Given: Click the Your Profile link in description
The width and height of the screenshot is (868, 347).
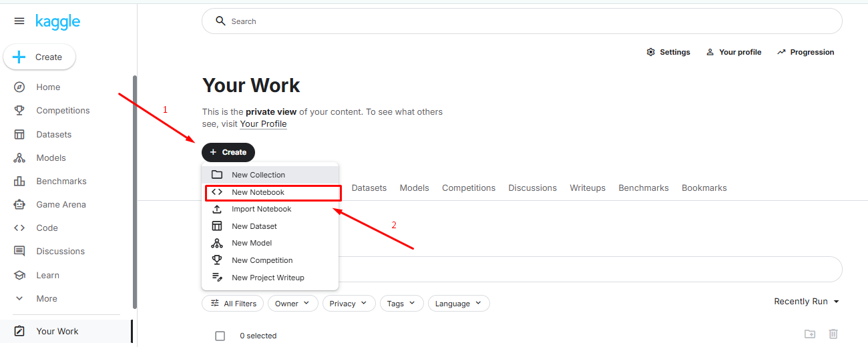Looking at the screenshot, I should [x=263, y=124].
